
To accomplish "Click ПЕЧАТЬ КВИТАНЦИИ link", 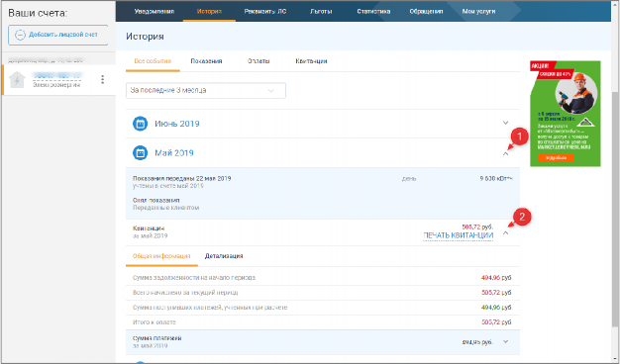I will 458,235.
